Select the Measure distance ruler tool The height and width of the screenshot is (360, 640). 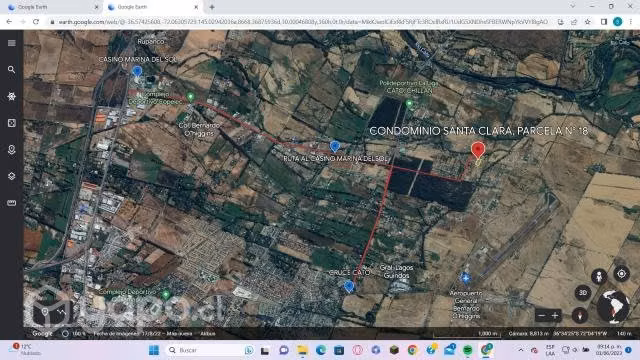click(x=11, y=203)
